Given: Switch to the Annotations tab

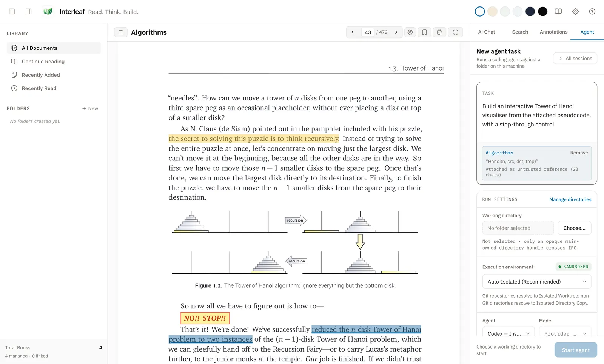Looking at the screenshot, I should [553, 32].
